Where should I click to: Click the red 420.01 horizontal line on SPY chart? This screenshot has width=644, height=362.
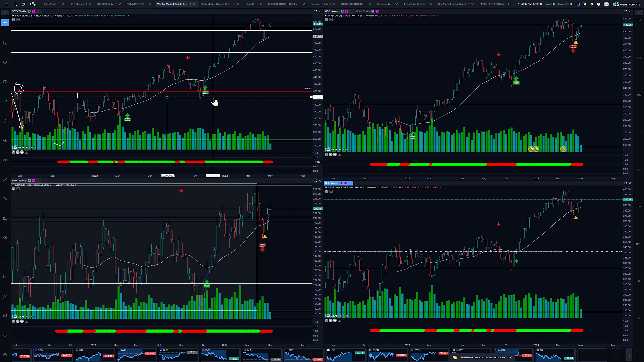coord(162,91)
